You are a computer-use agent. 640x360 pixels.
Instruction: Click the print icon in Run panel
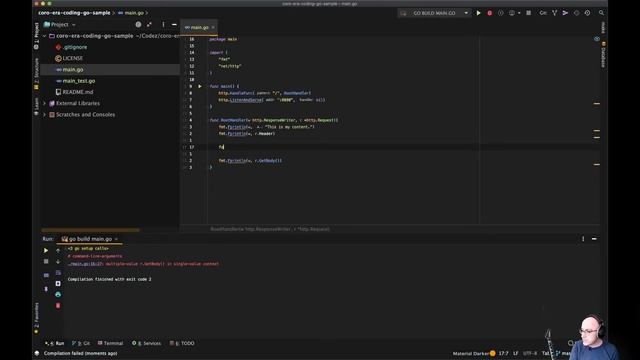click(58, 294)
